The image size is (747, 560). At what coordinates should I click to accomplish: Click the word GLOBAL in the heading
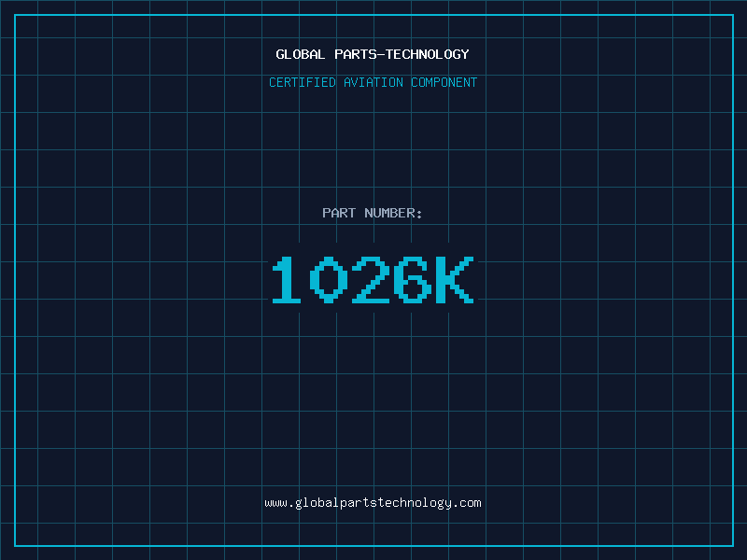click(301, 54)
